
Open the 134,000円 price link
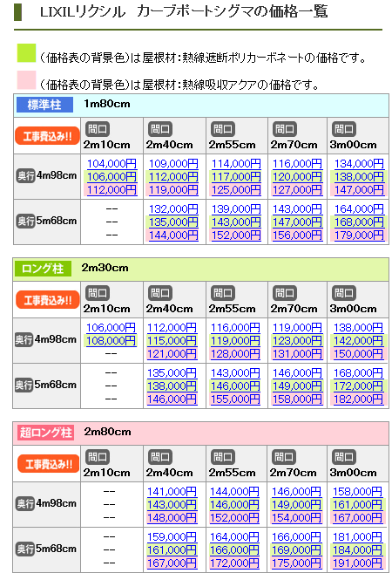pyautogui.click(x=359, y=163)
